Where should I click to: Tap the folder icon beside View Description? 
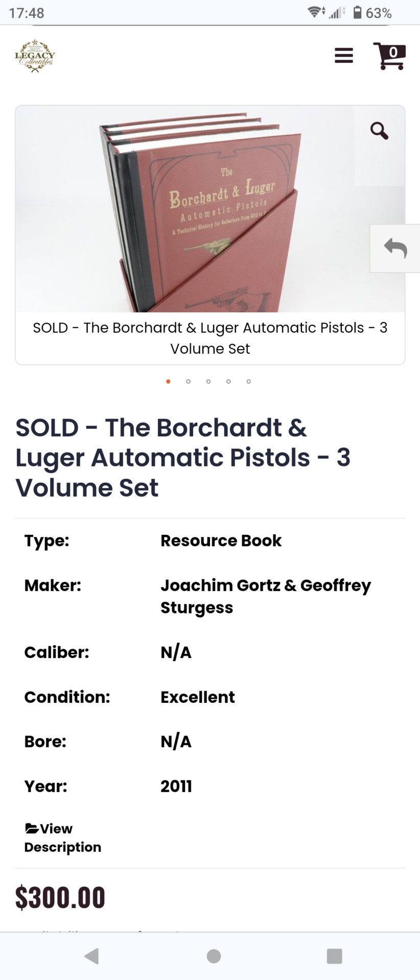32,828
